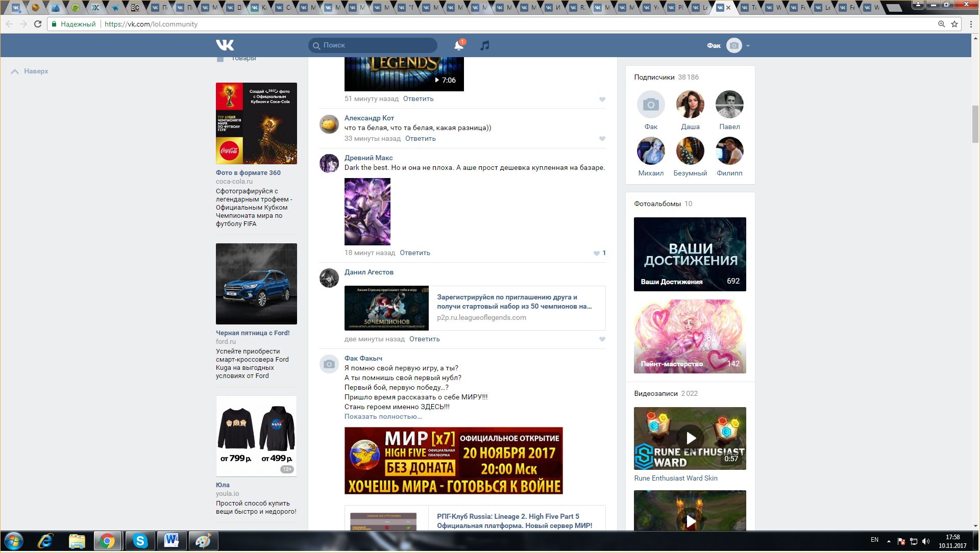Open the notifications bell
980x553 pixels.
tap(459, 45)
